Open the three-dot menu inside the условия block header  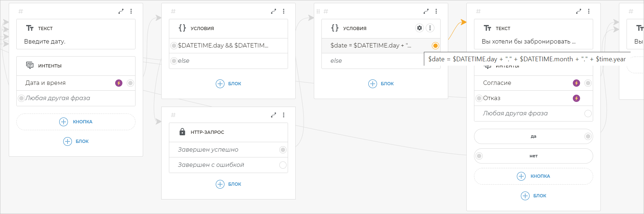[430, 28]
